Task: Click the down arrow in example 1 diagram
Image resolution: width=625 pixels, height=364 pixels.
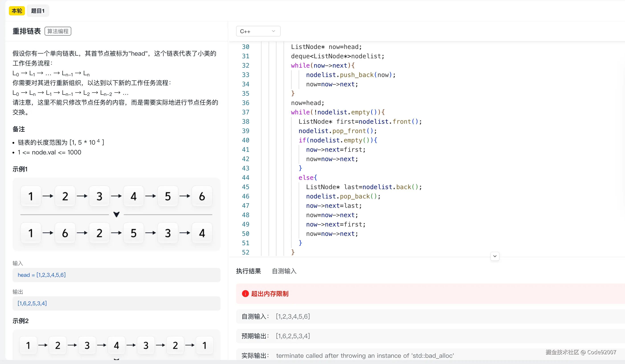Action: point(116,214)
